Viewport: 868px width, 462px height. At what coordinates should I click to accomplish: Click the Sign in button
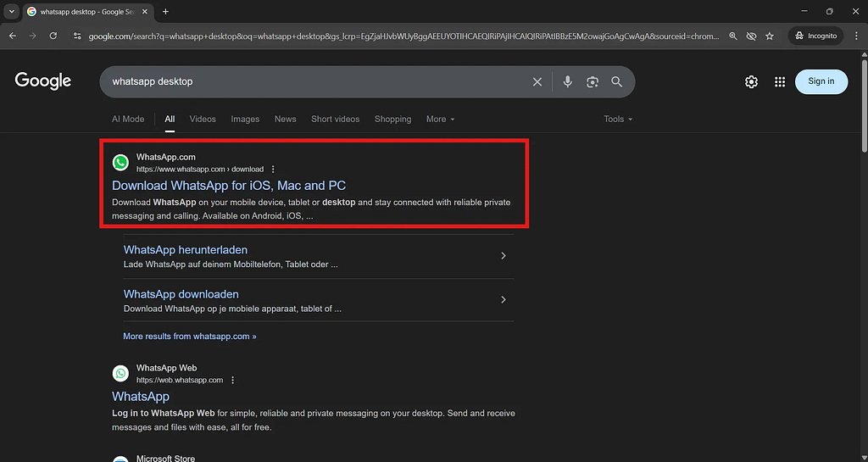click(x=821, y=81)
